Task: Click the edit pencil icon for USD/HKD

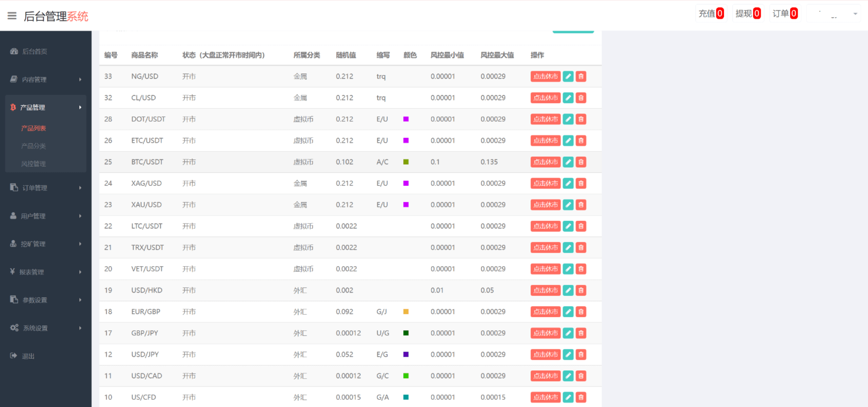Action: click(568, 290)
